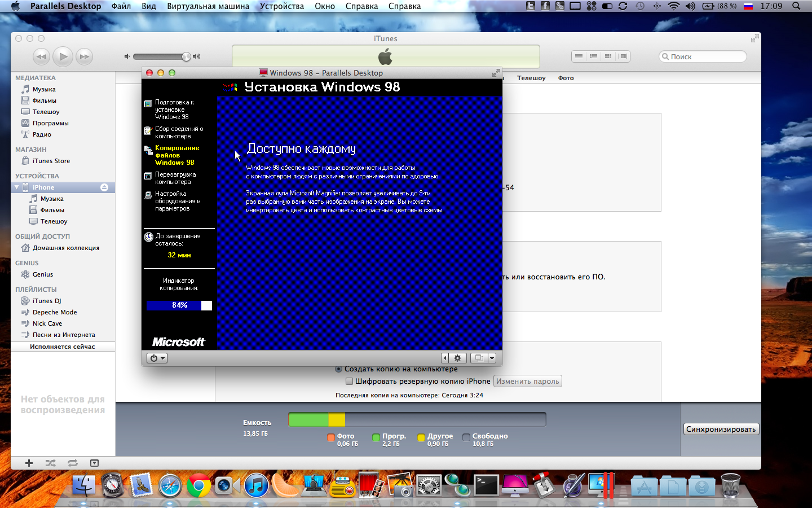The image size is (812, 508).
Task: Open the Trash in the Dock
Action: 731,485
